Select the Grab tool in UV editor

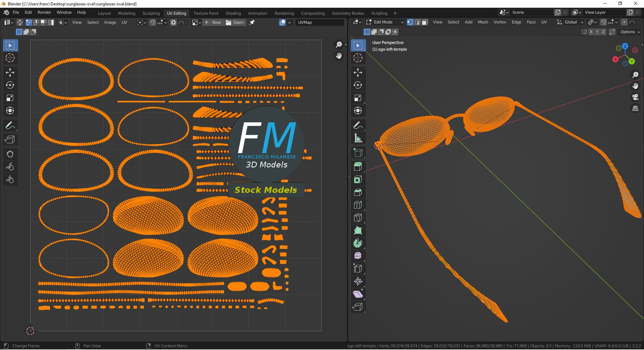[x=10, y=154]
